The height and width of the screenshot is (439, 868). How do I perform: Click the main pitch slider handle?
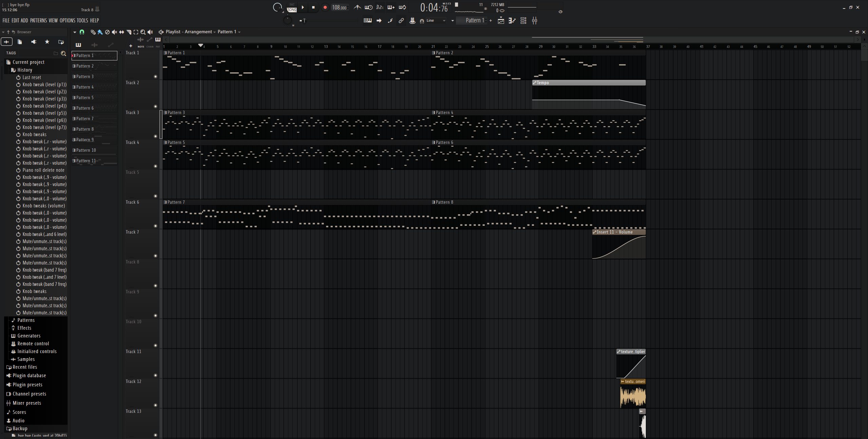coord(304,21)
